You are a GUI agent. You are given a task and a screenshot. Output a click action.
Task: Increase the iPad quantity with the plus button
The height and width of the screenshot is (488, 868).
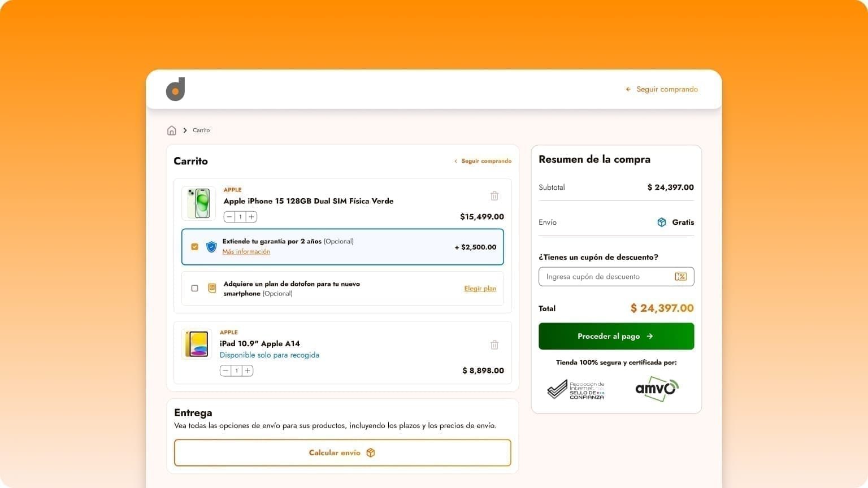point(248,371)
